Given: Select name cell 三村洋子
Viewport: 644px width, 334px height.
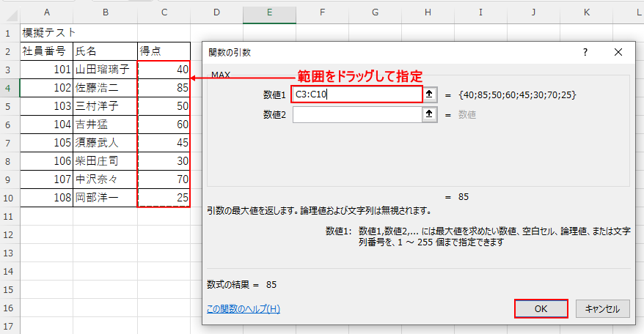Looking at the screenshot, I should (106, 106).
